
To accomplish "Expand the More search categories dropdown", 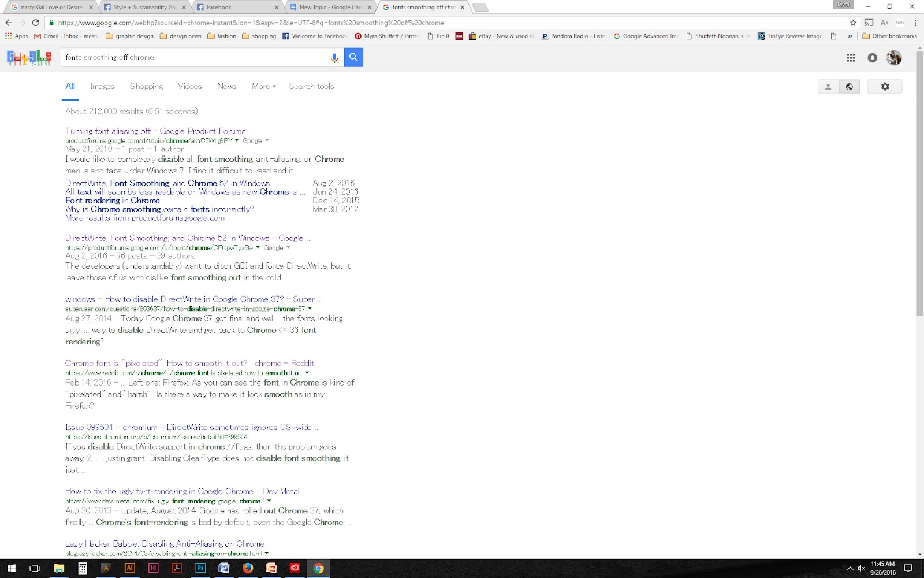I will [264, 86].
